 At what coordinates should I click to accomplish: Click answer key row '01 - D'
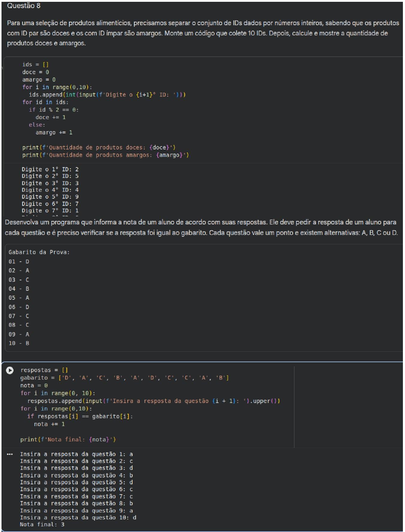click(x=19, y=262)
